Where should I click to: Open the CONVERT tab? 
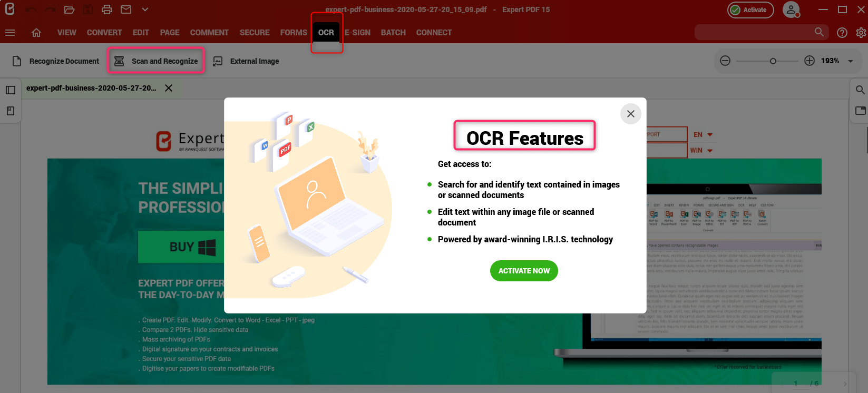pyautogui.click(x=104, y=33)
